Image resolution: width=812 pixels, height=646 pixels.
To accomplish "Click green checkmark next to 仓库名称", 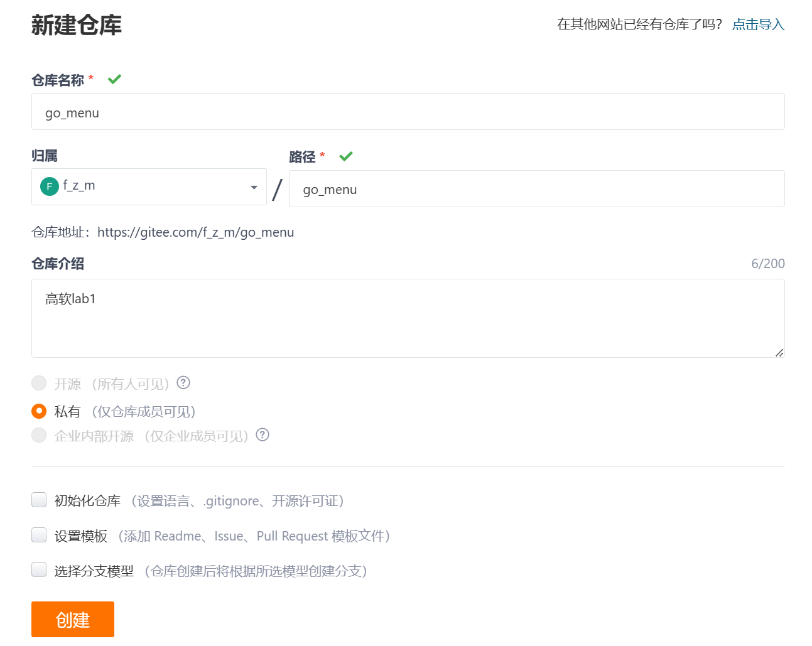I will coord(114,79).
